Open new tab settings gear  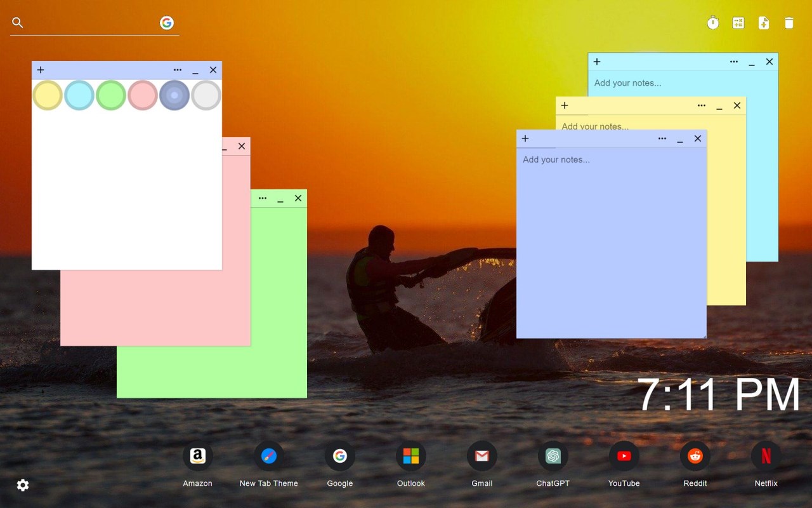click(x=23, y=485)
